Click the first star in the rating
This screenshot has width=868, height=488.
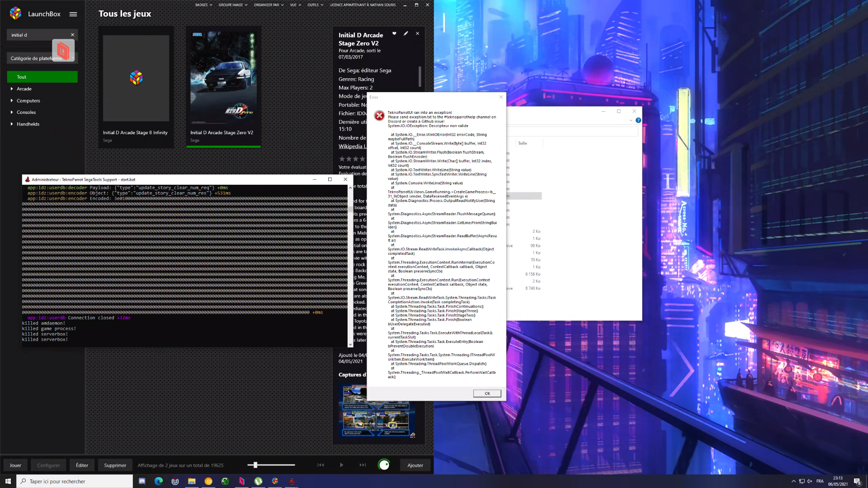coord(342,159)
